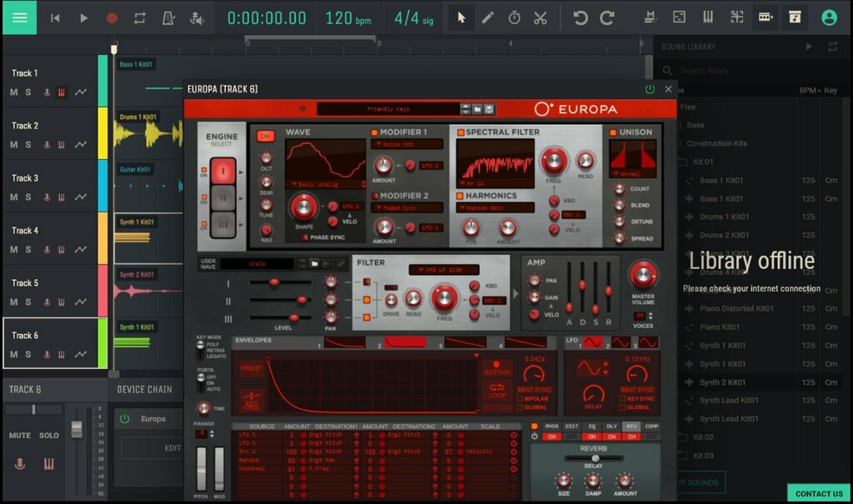Viewport: 853px width, 504px height.
Task: Switch to the DLY effect tab
Action: click(x=611, y=427)
